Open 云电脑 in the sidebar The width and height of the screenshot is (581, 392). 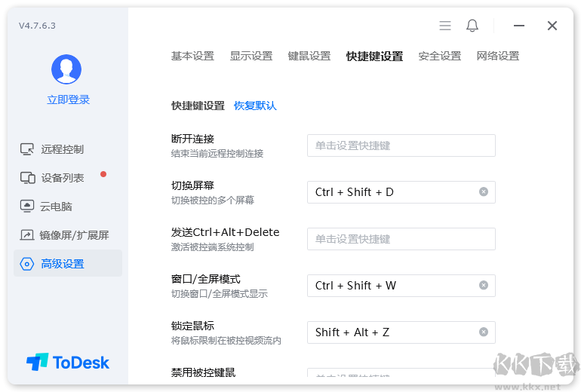pos(68,207)
